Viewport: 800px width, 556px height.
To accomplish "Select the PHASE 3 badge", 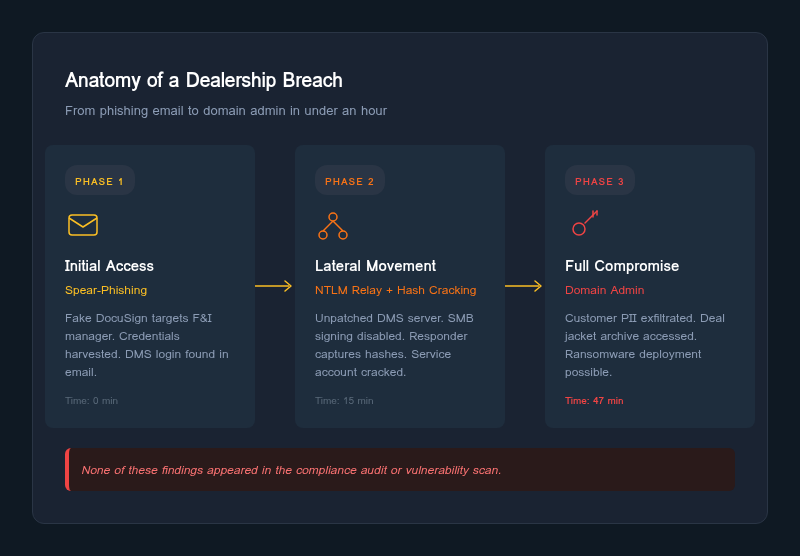I will pyautogui.click(x=600, y=181).
